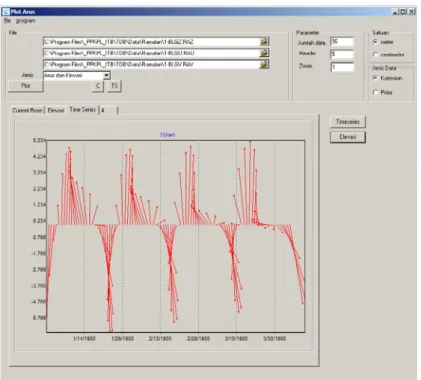This screenshot has height=380, width=421.
Task: Click the 3/30/1900 x-axis date label
Action: click(274, 338)
